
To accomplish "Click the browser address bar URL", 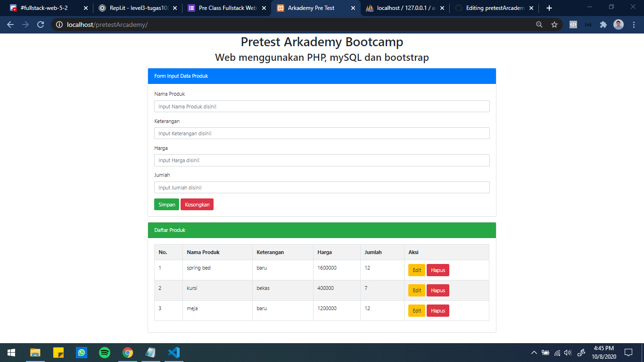I will (107, 25).
